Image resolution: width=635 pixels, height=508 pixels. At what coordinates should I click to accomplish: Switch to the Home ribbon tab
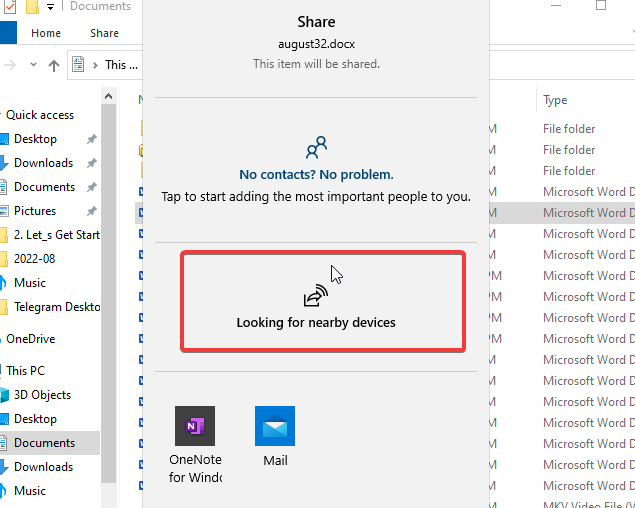tap(46, 33)
